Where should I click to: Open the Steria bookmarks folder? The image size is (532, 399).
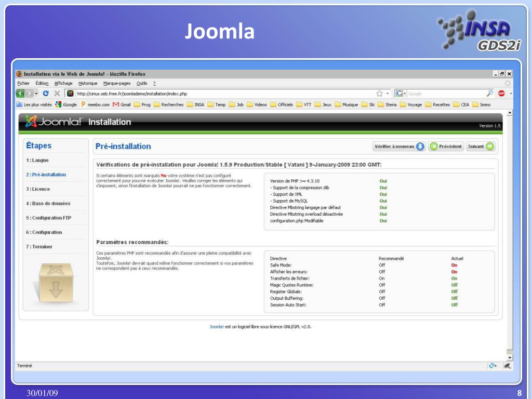pos(387,104)
